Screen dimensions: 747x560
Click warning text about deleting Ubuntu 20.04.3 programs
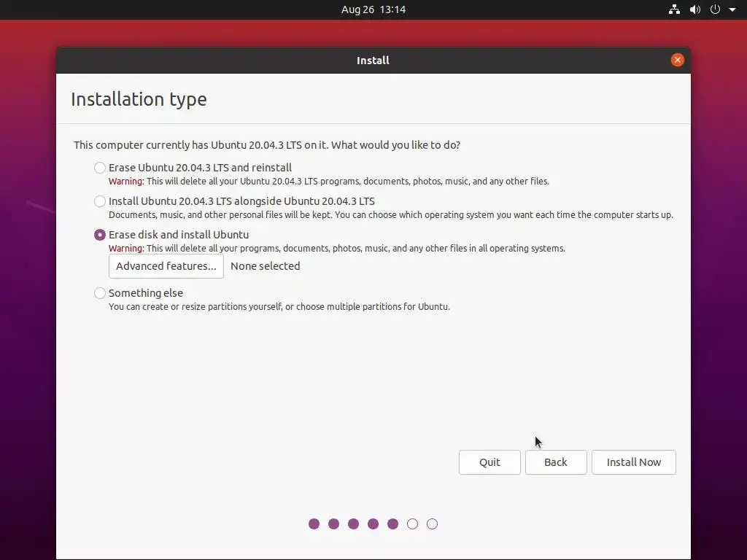pyautogui.click(x=329, y=182)
